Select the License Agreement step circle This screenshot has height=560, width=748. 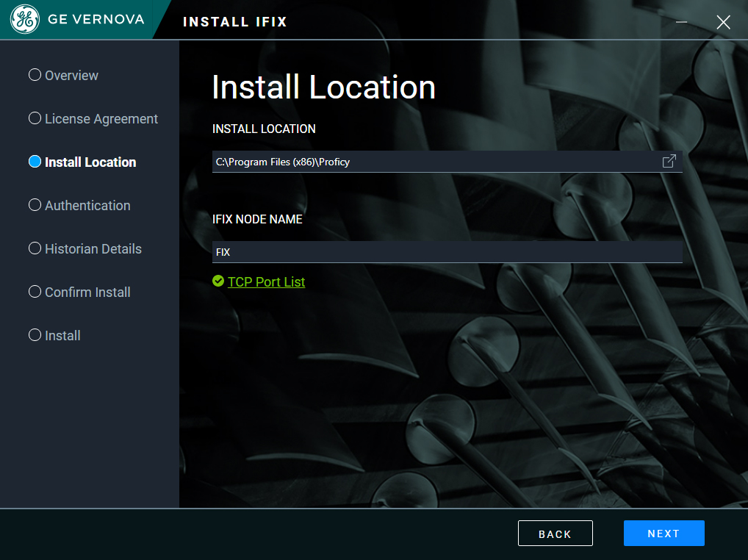coord(35,118)
